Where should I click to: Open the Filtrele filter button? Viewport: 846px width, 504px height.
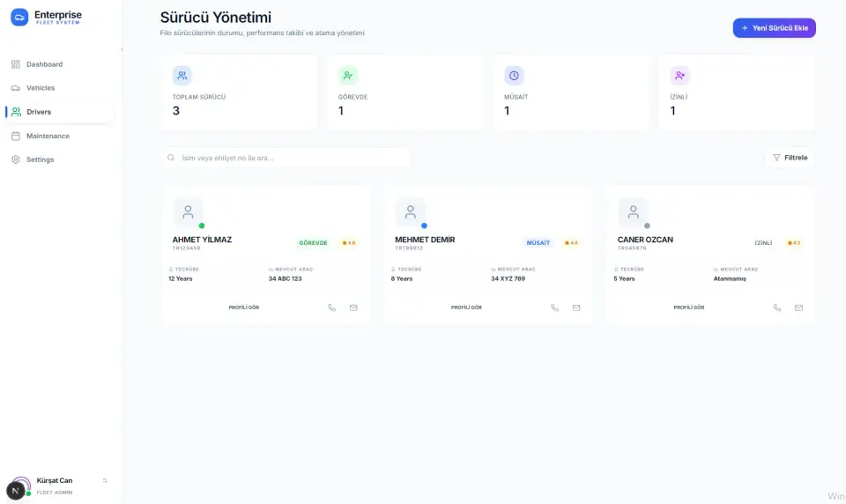(790, 158)
